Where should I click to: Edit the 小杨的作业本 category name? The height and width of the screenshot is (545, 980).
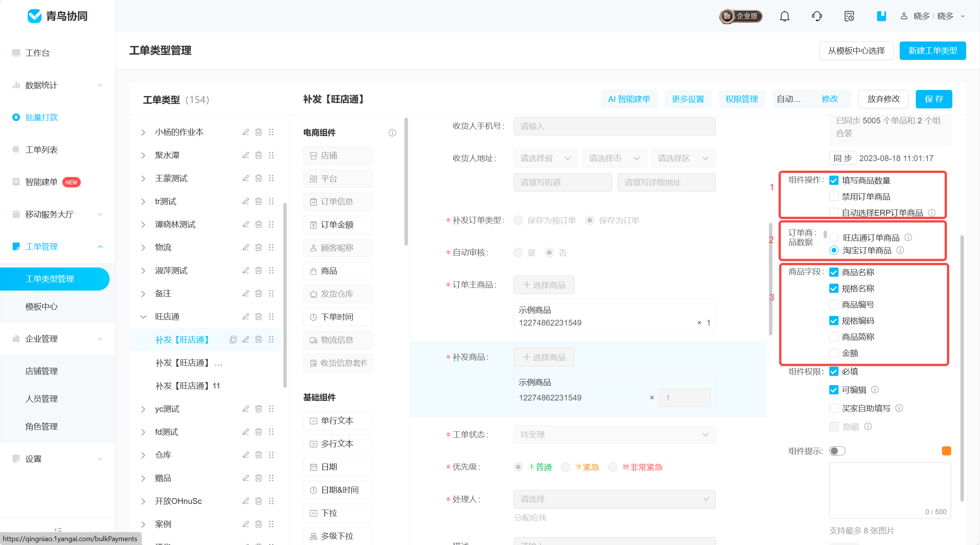(x=246, y=132)
